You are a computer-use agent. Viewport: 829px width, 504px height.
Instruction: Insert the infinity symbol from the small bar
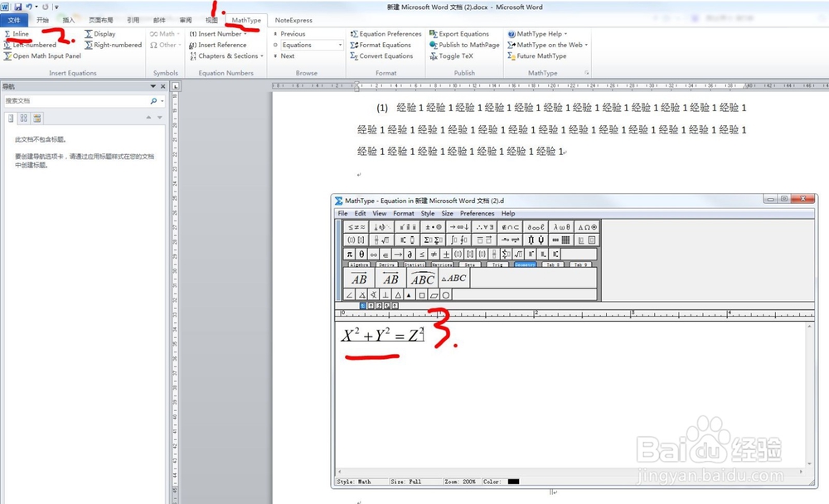pos(374,254)
